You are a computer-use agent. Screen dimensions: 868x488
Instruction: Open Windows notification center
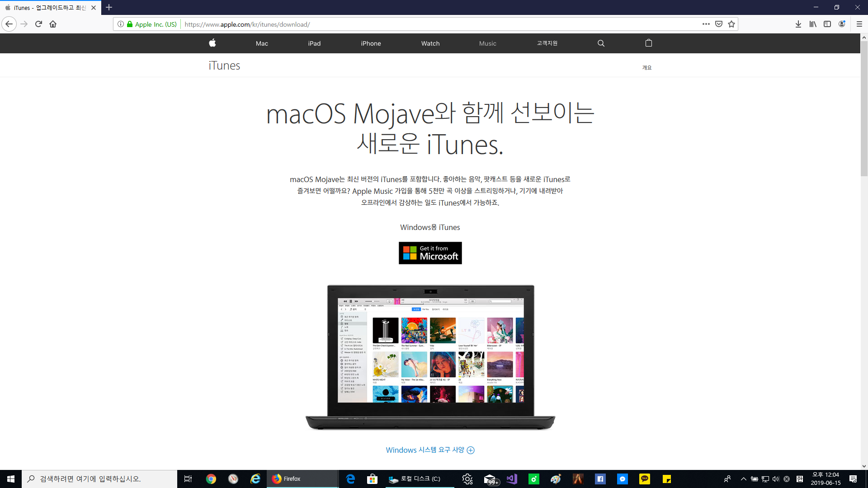tap(853, 479)
